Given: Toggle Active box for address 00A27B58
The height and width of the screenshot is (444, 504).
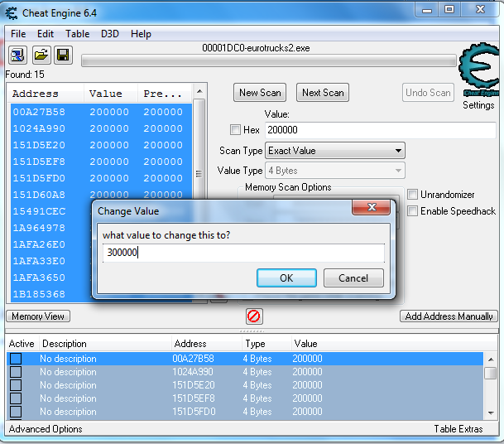Looking at the screenshot, I should click(x=16, y=359).
